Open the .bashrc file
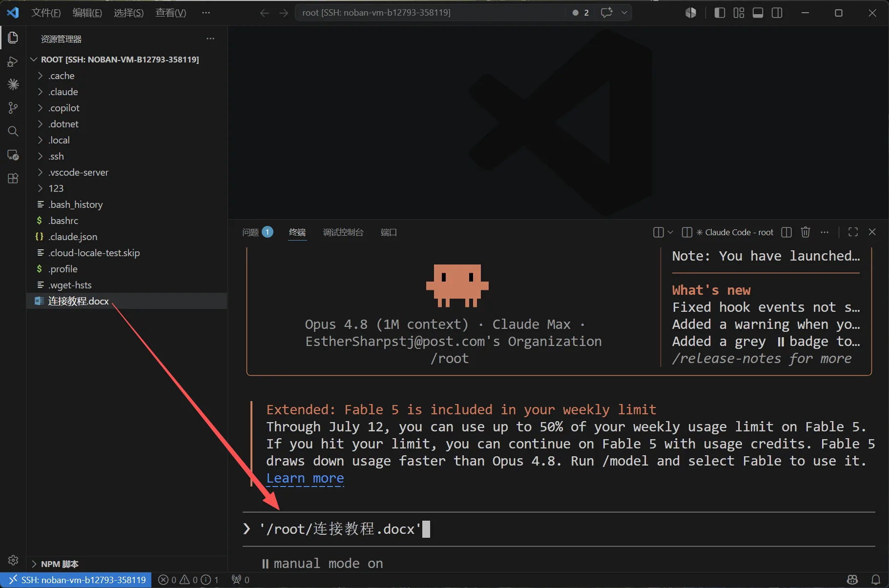889x588 pixels. pos(127,221)
